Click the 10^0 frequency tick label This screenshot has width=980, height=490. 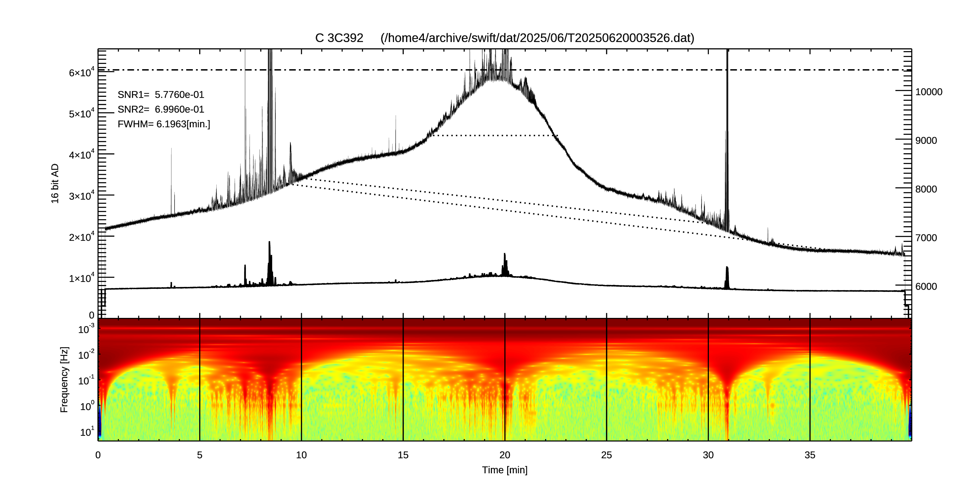tap(87, 406)
